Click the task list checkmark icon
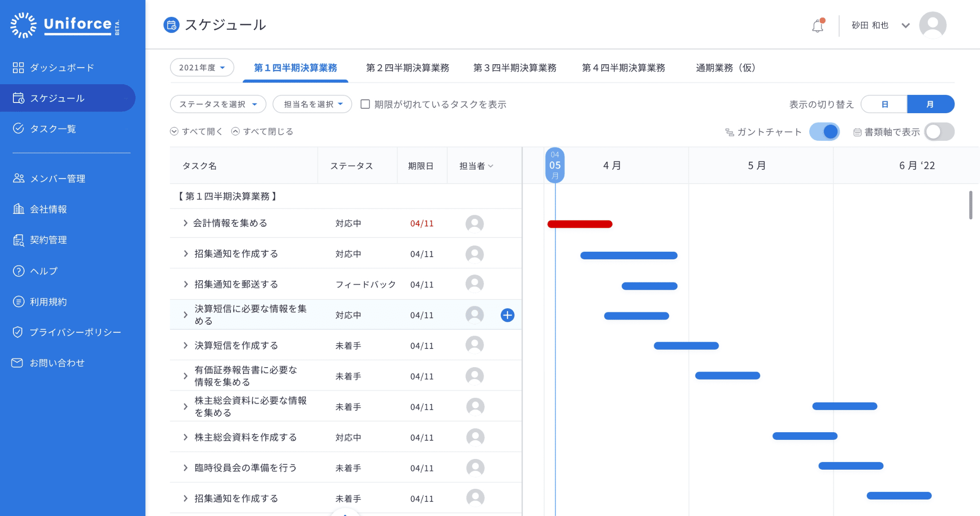The height and width of the screenshot is (516, 980). (x=18, y=129)
